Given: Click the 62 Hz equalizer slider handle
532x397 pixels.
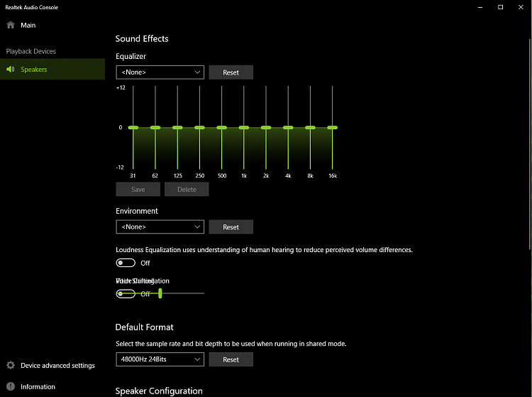Looking at the screenshot, I should (155, 128).
